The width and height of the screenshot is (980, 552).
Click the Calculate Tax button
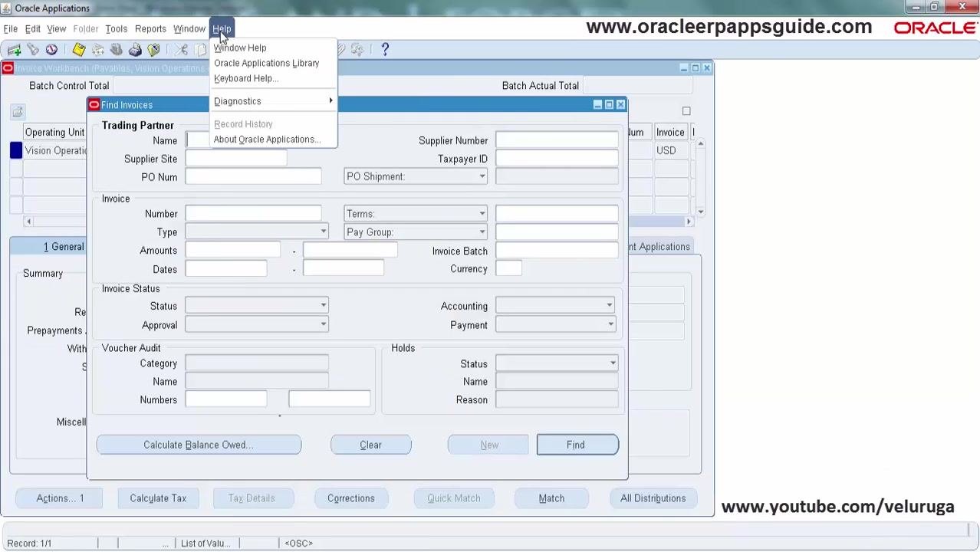[x=158, y=498]
